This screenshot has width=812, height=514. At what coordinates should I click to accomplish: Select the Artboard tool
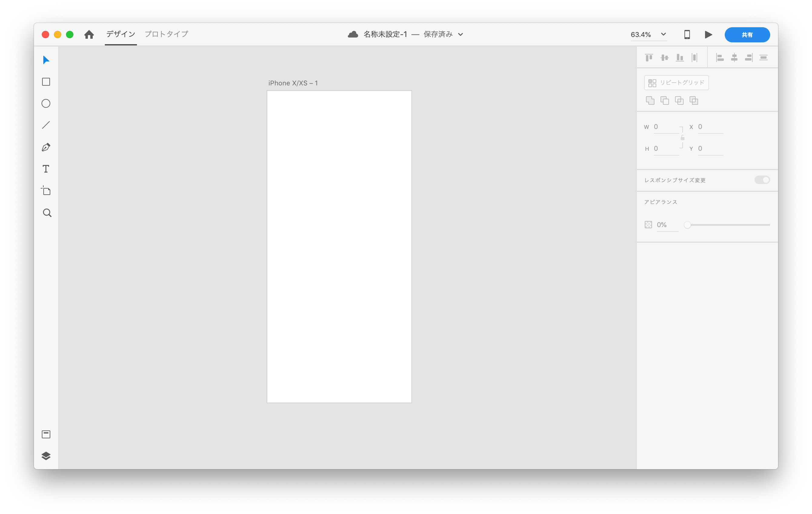46,191
